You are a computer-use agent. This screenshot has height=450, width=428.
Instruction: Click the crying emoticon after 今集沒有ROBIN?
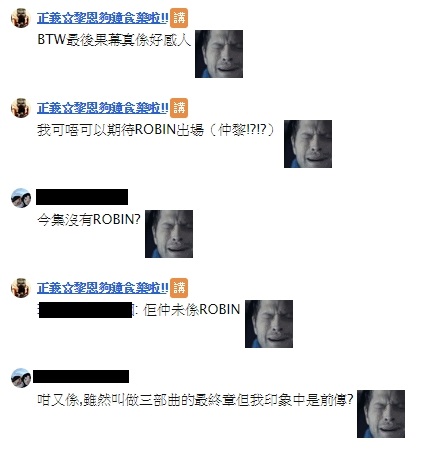(169, 234)
